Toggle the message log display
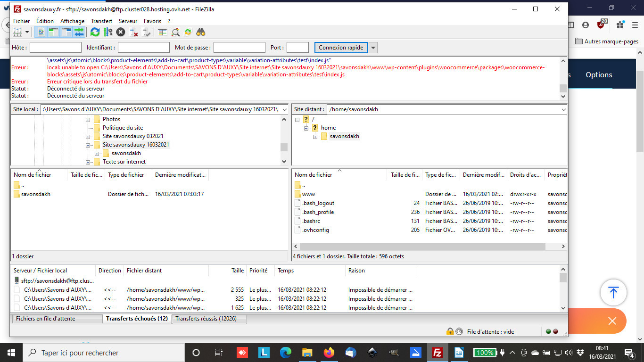This screenshot has width=644, height=362. (x=41, y=32)
